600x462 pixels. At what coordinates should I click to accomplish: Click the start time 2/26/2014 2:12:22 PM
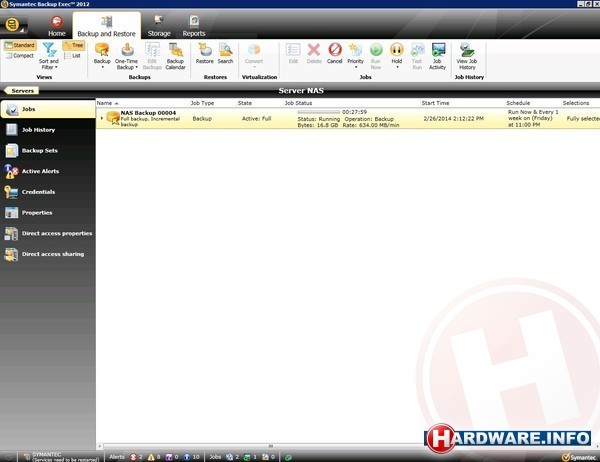click(x=454, y=119)
